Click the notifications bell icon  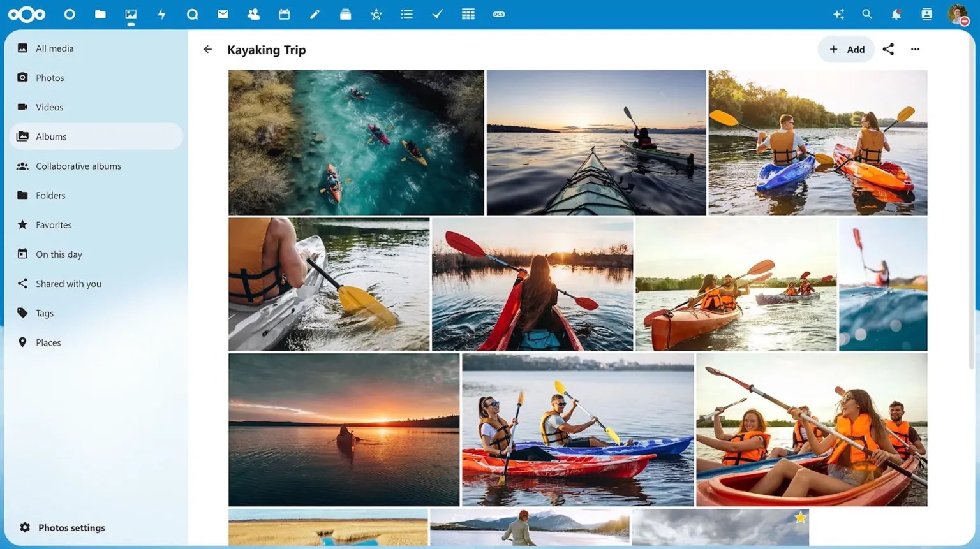coord(896,14)
